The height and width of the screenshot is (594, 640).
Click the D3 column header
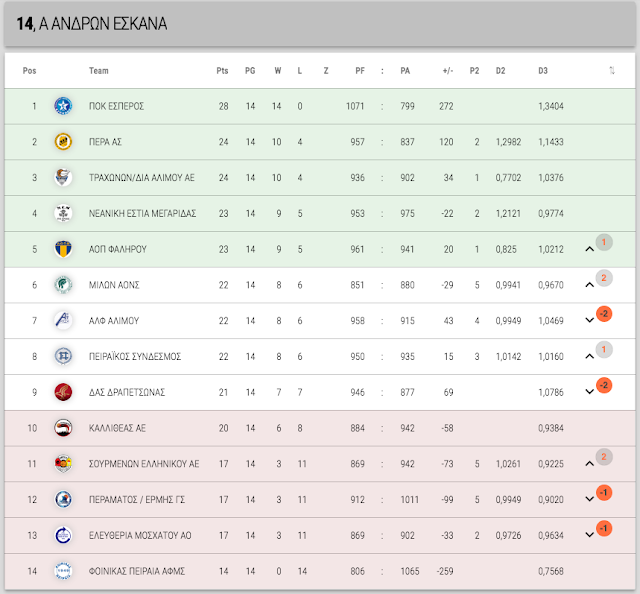pyautogui.click(x=542, y=71)
